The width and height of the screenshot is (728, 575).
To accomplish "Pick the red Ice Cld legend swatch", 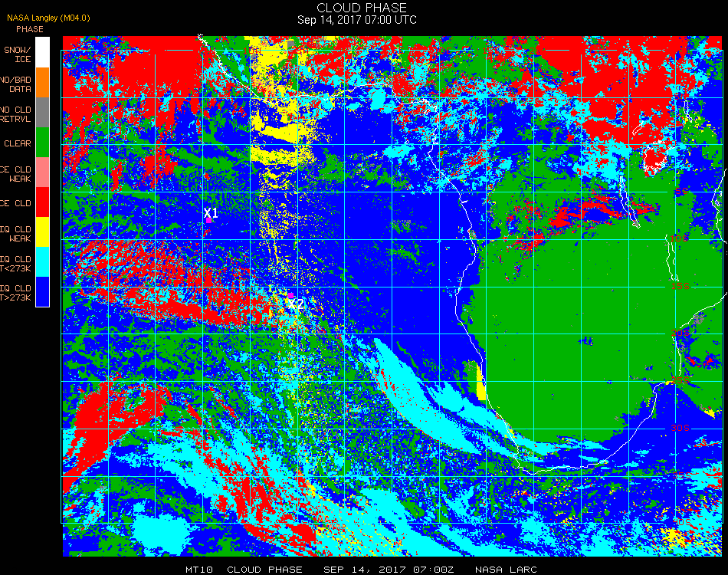I will (42, 202).
